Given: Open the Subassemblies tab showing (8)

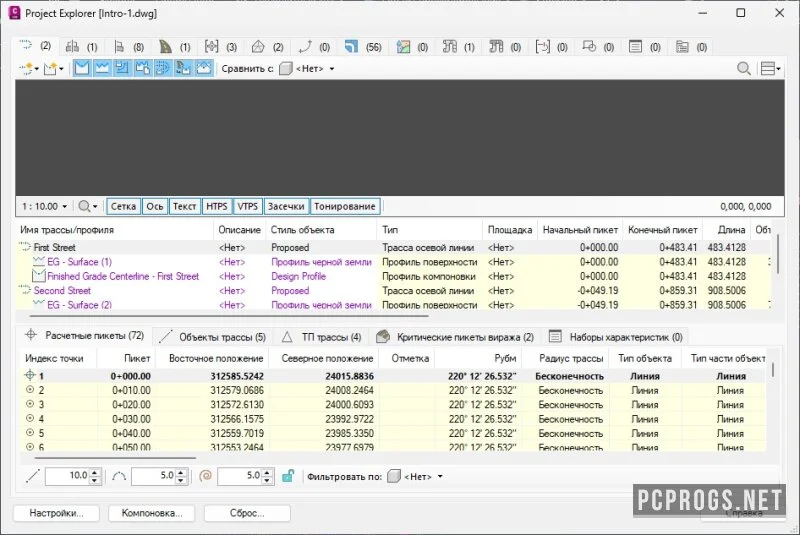Looking at the screenshot, I should pos(128,47).
